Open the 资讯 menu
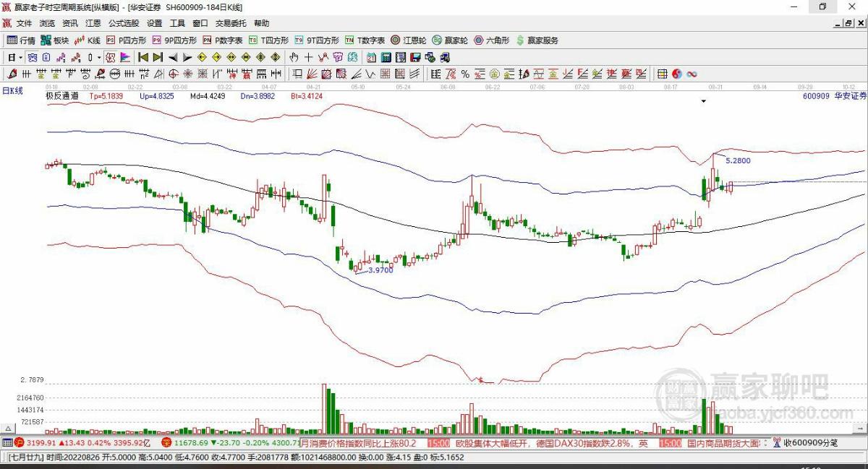868x469 pixels. point(70,24)
